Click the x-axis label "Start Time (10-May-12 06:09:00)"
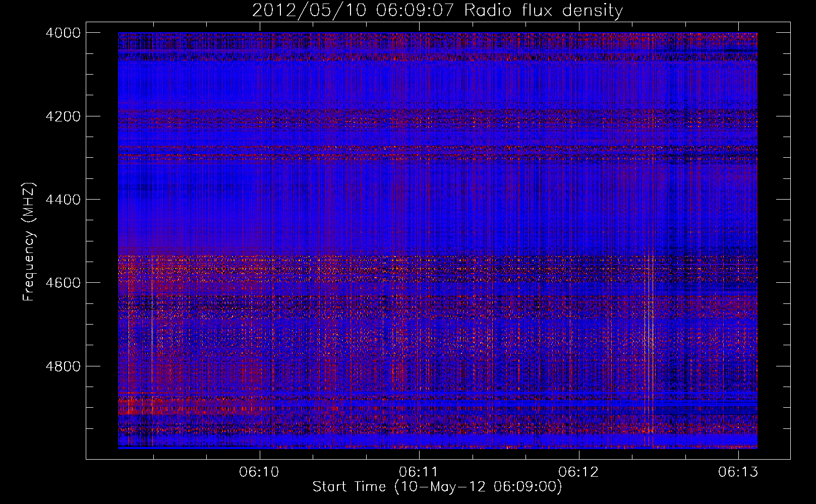The image size is (816, 504). 437,487
